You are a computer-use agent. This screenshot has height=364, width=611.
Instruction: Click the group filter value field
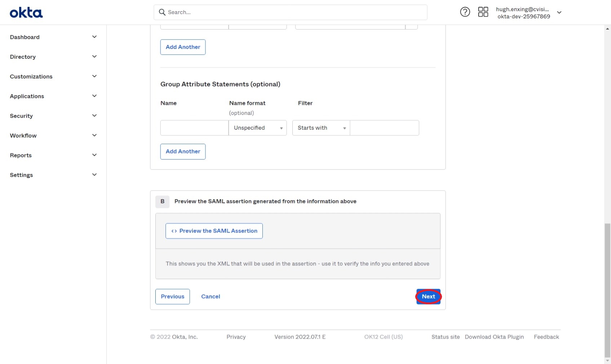(x=384, y=128)
